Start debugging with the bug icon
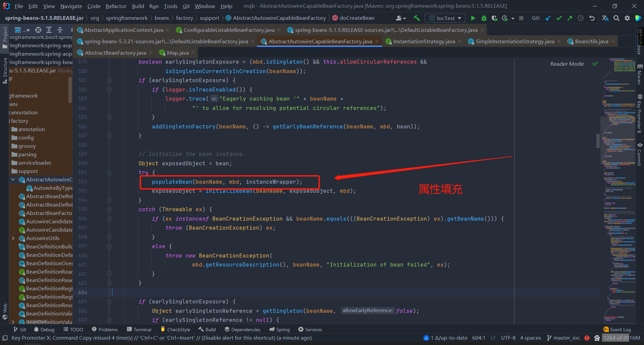 [x=484, y=18]
